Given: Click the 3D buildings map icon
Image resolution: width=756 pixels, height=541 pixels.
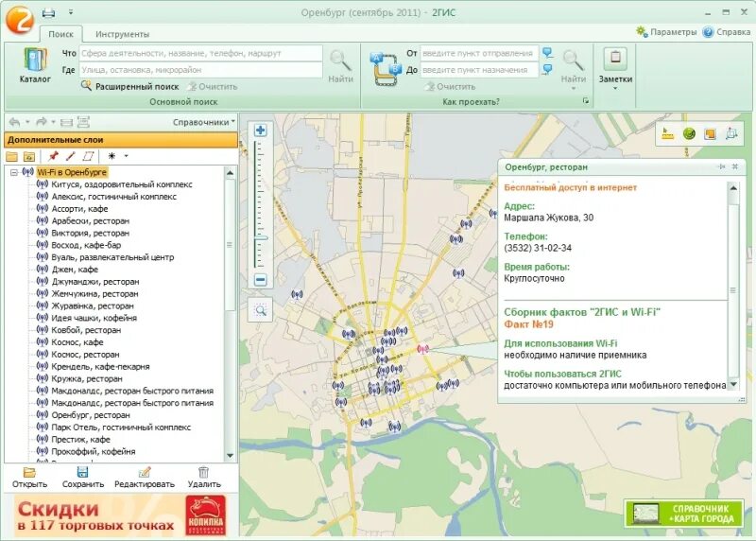Looking at the screenshot, I should point(731,133).
